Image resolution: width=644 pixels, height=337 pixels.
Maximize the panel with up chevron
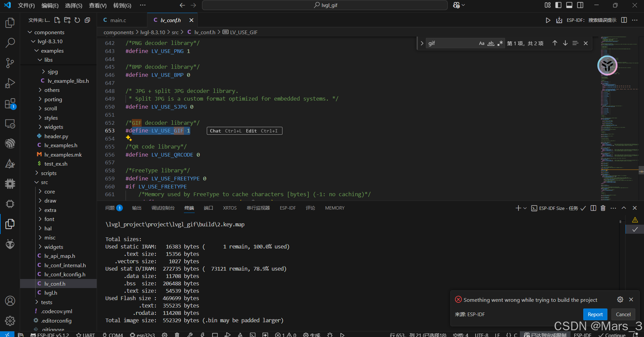624,208
